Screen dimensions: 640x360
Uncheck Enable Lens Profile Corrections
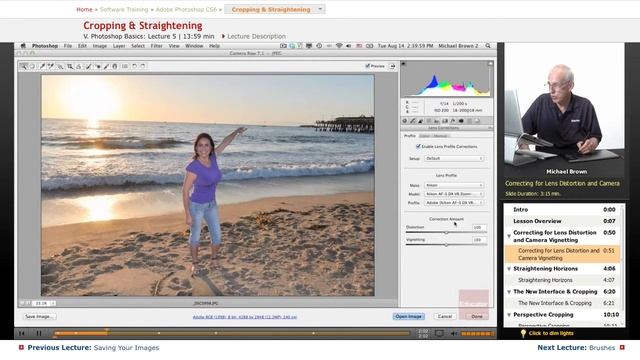coord(418,146)
